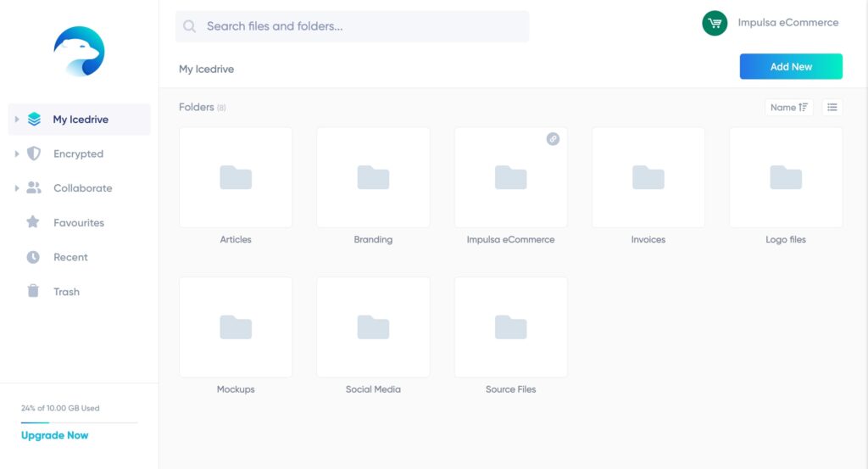This screenshot has width=868, height=469.
Task: Toggle list view layout button
Action: [x=832, y=107]
